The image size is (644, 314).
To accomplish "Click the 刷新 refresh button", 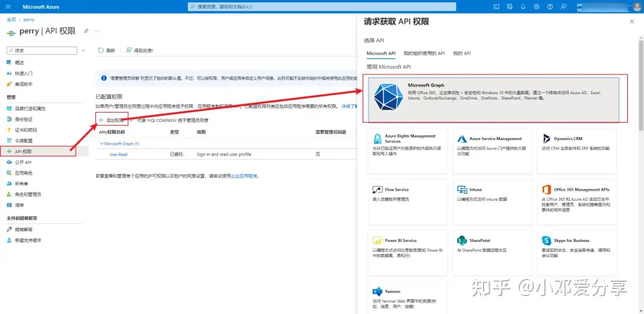I will pos(107,51).
